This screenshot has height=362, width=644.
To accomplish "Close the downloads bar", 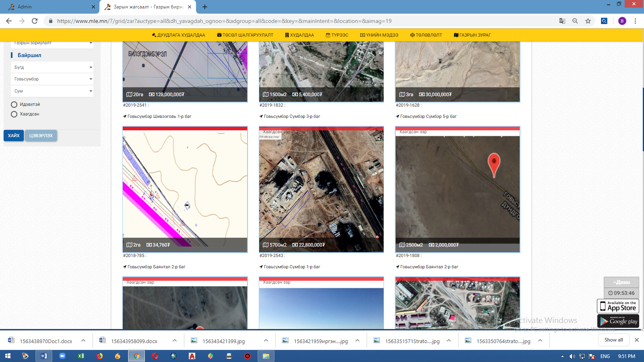I will pyautogui.click(x=637, y=340).
